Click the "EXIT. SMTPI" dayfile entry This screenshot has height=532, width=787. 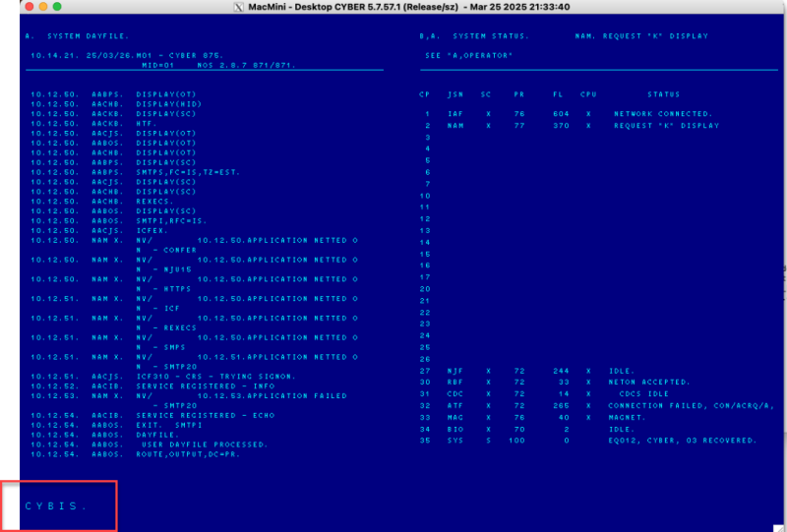169,425
